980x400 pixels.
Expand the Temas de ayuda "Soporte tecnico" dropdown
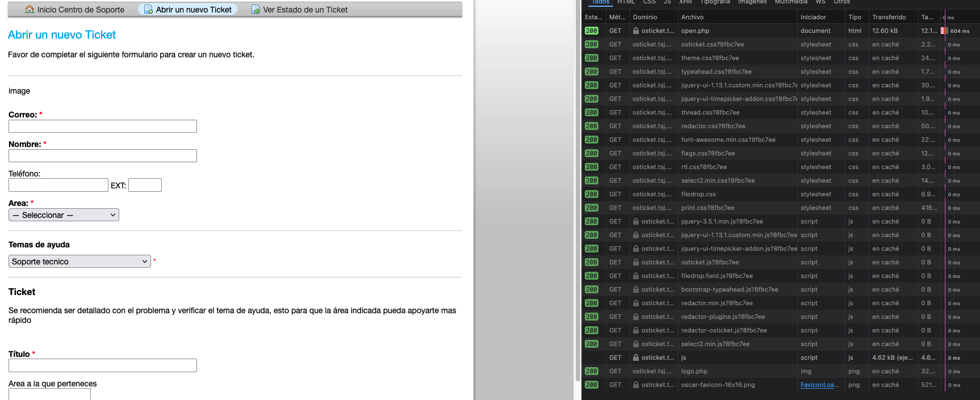(x=79, y=262)
